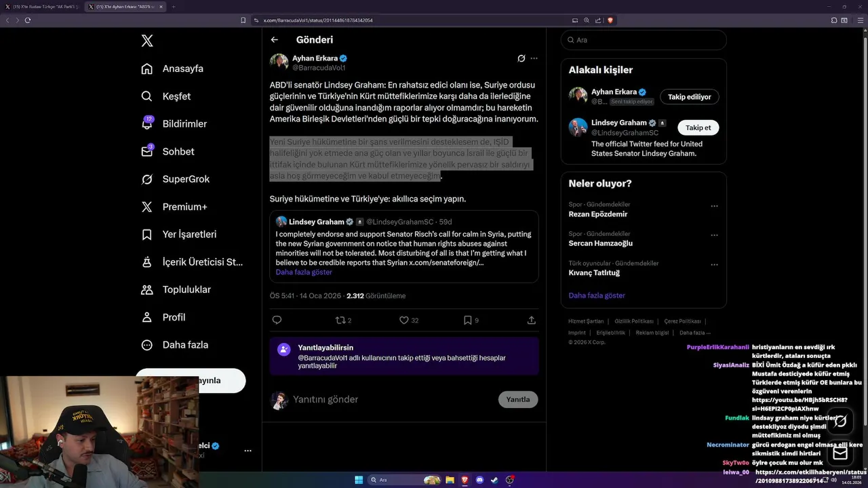Open Sohbet envelope icon
The image size is (868, 488).
pyautogui.click(x=147, y=151)
